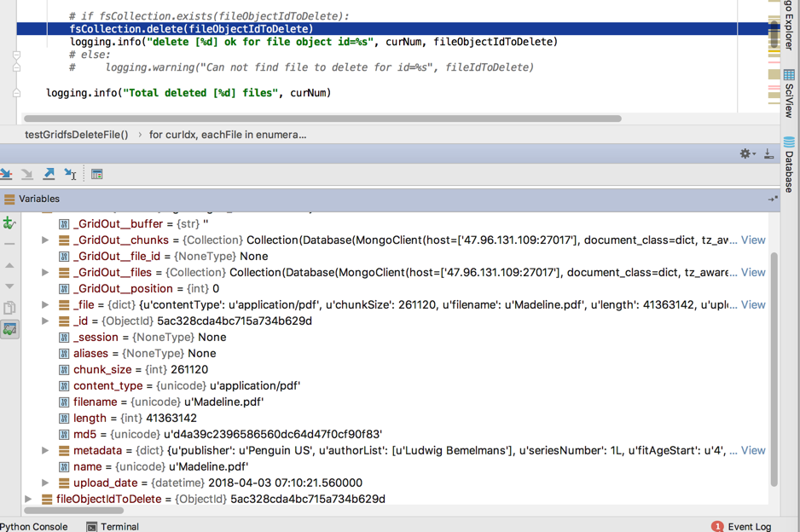Click View link for _GridOut__chunks
This screenshot has width=800, height=532.
click(x=753, y=240)
